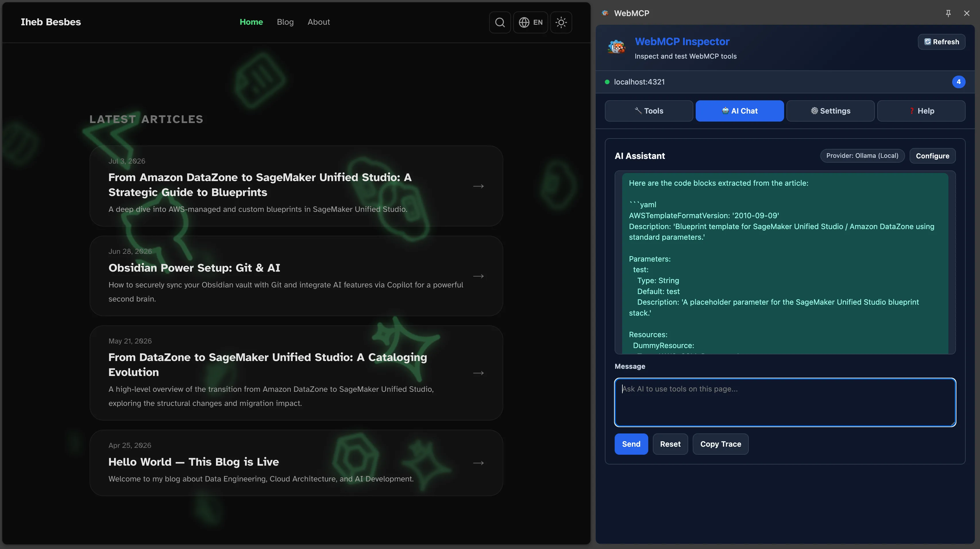Click the arrow on Cataloging Evolution card
980x549 pixels.
click(x=478, y=373)
